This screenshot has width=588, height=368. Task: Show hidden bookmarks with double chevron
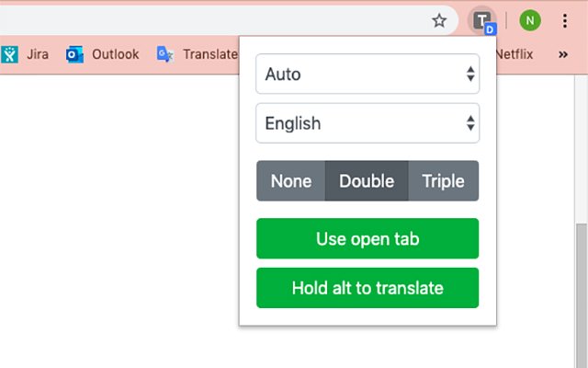pos(562,54)
